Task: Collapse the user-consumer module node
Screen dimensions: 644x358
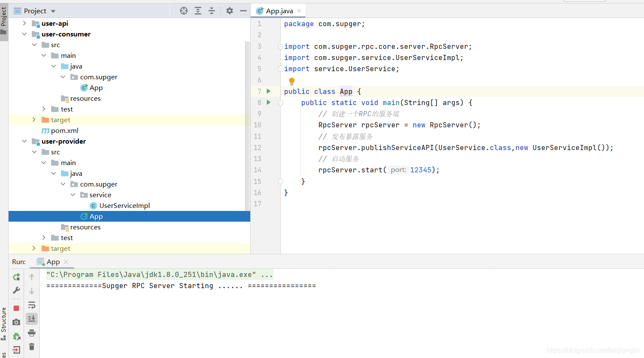Action: pyautogui.click(x=24, y=34)
